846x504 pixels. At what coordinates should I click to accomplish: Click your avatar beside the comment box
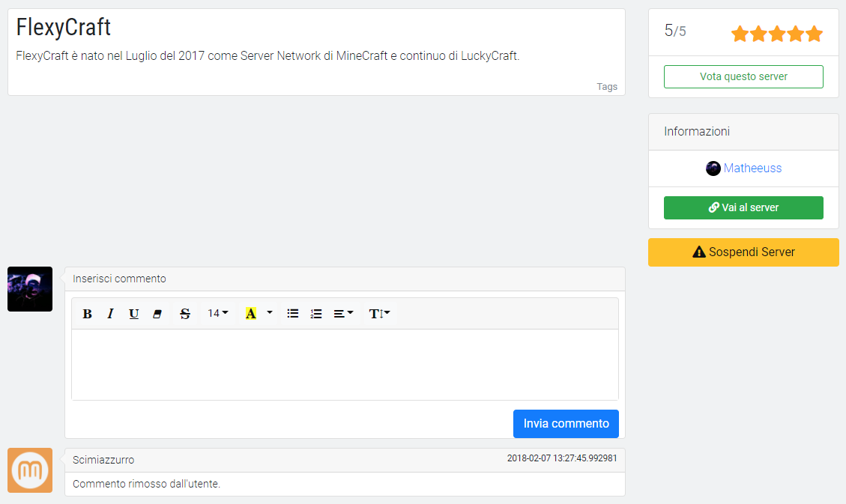coord(30,289)
